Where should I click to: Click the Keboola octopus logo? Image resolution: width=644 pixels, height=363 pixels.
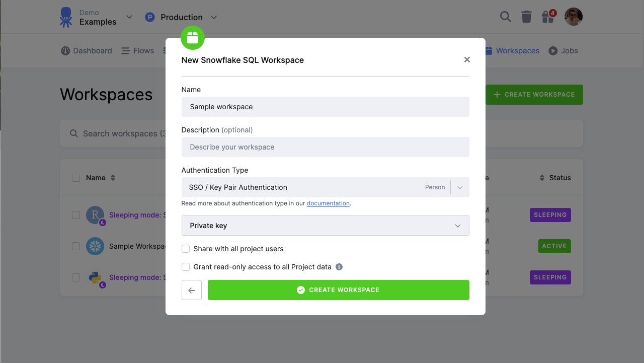(x=65, y=17)
